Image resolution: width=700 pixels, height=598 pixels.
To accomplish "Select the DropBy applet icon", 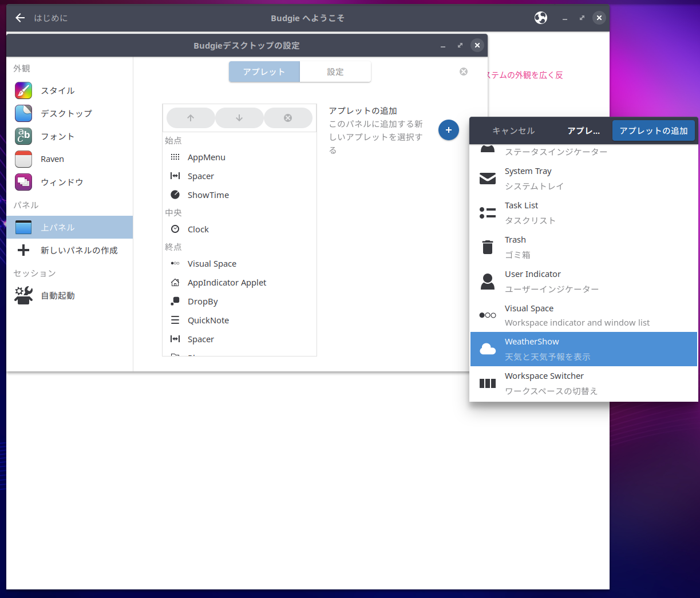I will (175, 301).
